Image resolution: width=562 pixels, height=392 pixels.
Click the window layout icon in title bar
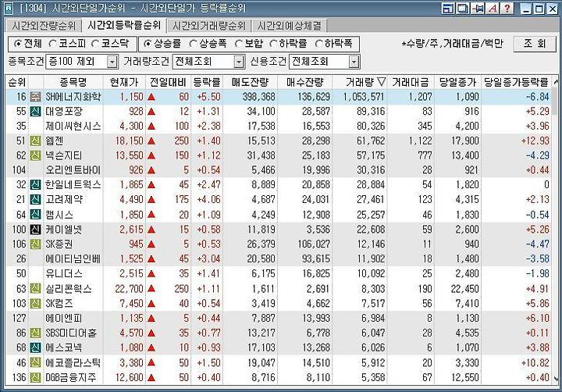448,9
